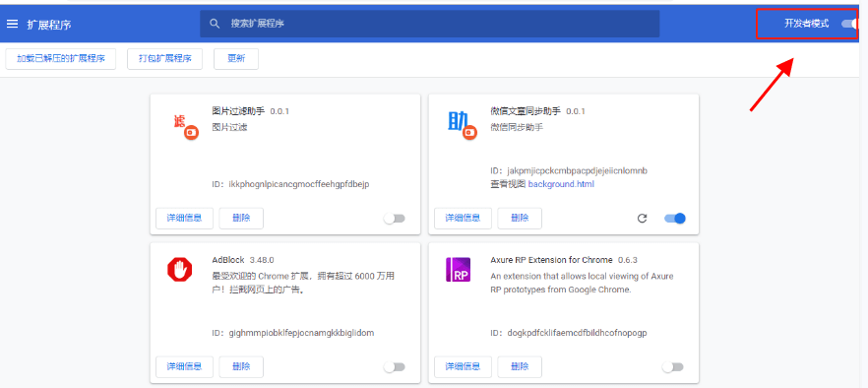This screenshot has width=868, height=388.
Task: Click the Axure description starting 'An extension'
Action: 582,283
